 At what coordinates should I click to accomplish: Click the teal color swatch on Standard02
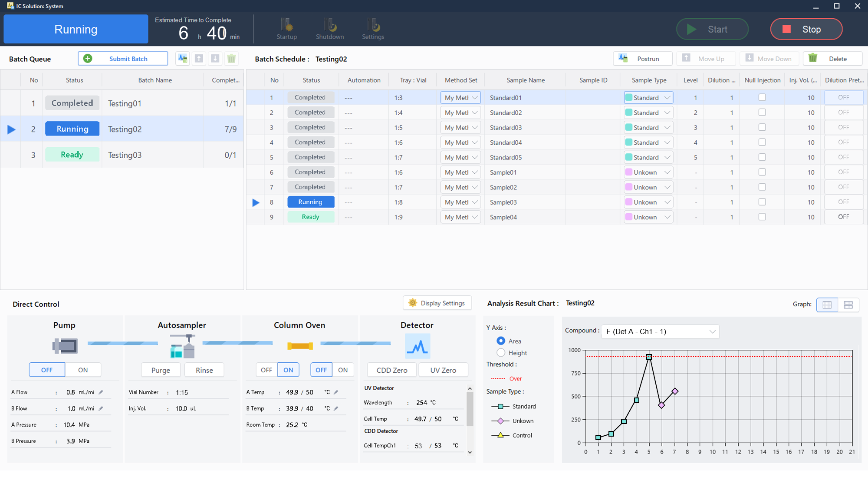click(x=630, y=112)
